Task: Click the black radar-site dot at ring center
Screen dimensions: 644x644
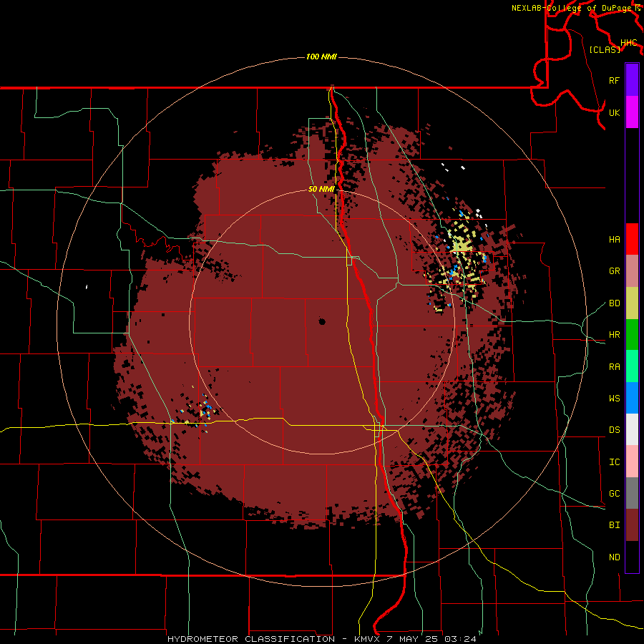Action: click(x=322, y=321)
